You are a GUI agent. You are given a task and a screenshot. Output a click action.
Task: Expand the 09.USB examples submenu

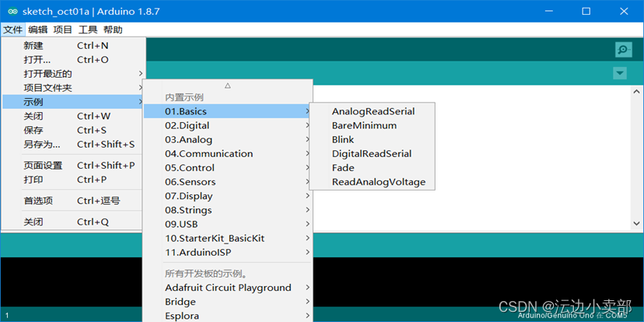[x=228, y=224]
